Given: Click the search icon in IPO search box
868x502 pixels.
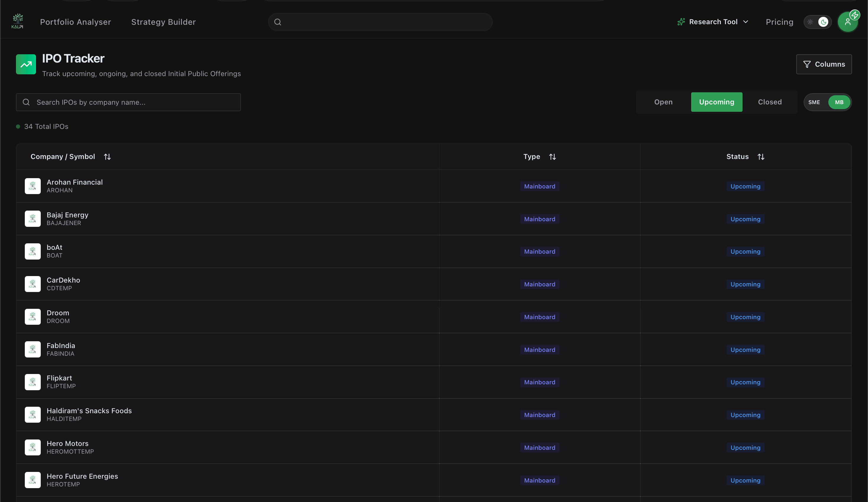Looking at the screenshot, I should 26,102.
